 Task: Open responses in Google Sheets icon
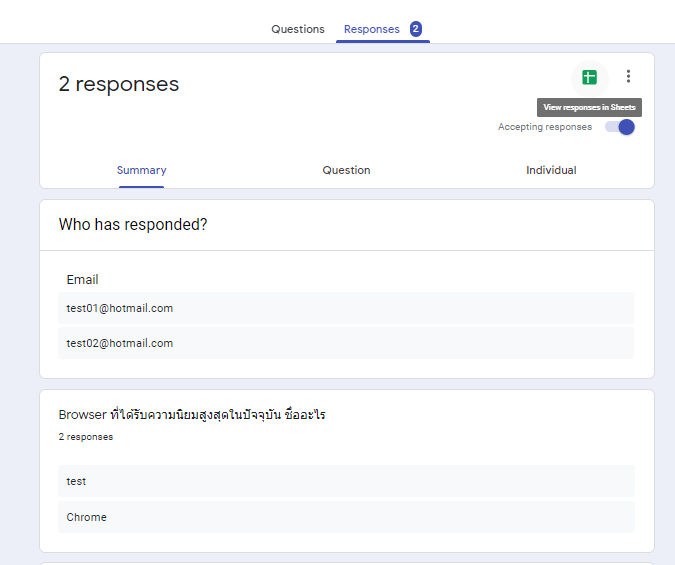(589, 77)
